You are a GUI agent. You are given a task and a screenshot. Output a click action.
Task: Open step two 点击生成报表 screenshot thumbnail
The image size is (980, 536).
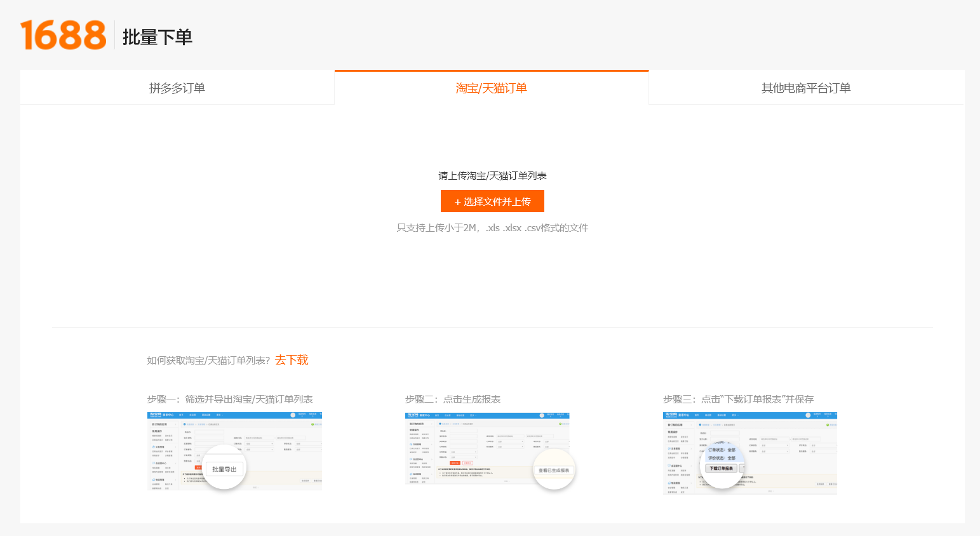[490, 451]
